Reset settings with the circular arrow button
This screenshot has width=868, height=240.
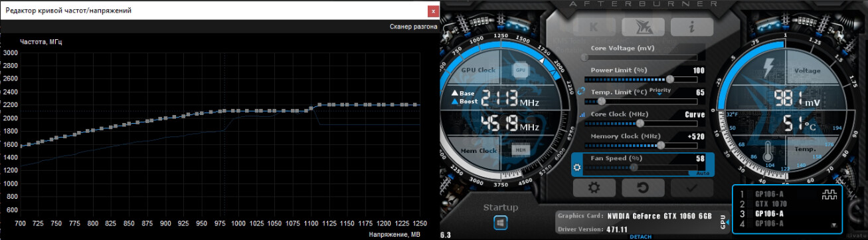[643, 187]
